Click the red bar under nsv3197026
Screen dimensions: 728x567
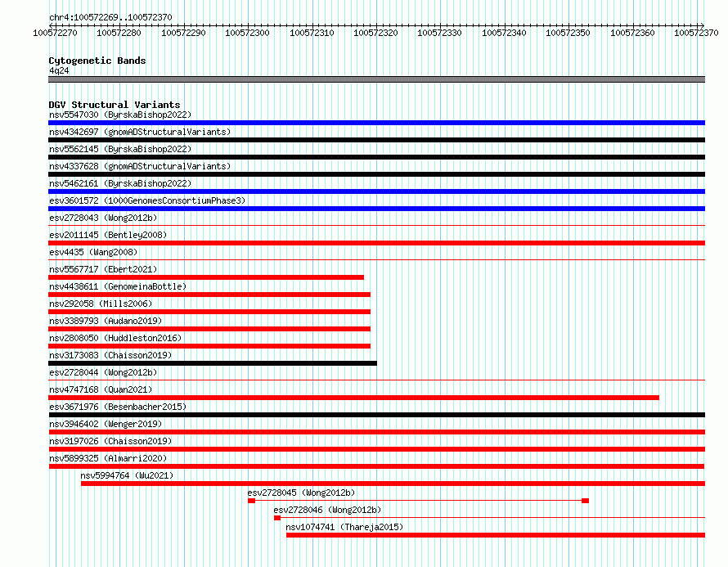(376, 449)
